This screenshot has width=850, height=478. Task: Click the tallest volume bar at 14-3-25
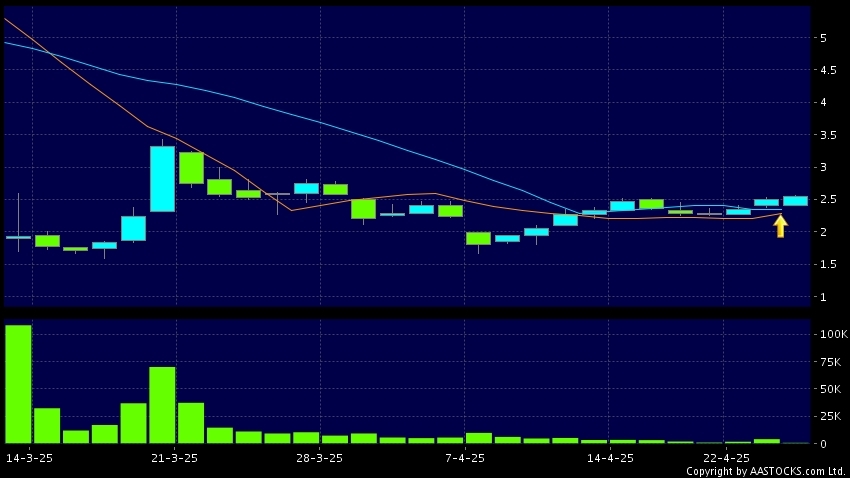pyautogui.click(x=18, y=384)
